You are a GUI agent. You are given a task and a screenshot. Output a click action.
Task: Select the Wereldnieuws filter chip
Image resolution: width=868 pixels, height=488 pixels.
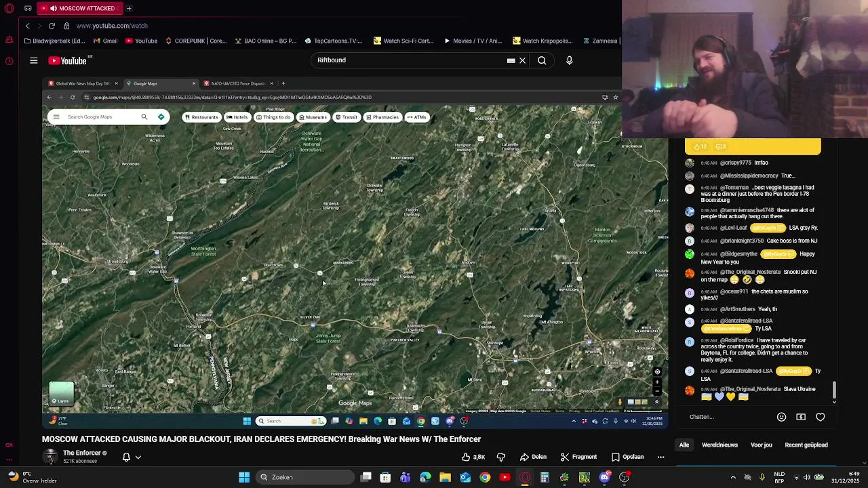(x=719, y=445)
